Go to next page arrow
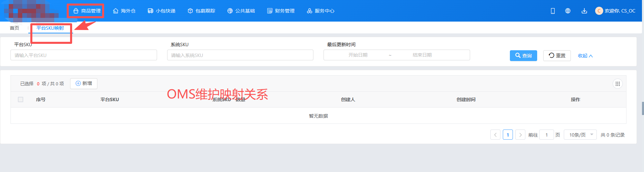644x172 pixels. click(520, 135)
